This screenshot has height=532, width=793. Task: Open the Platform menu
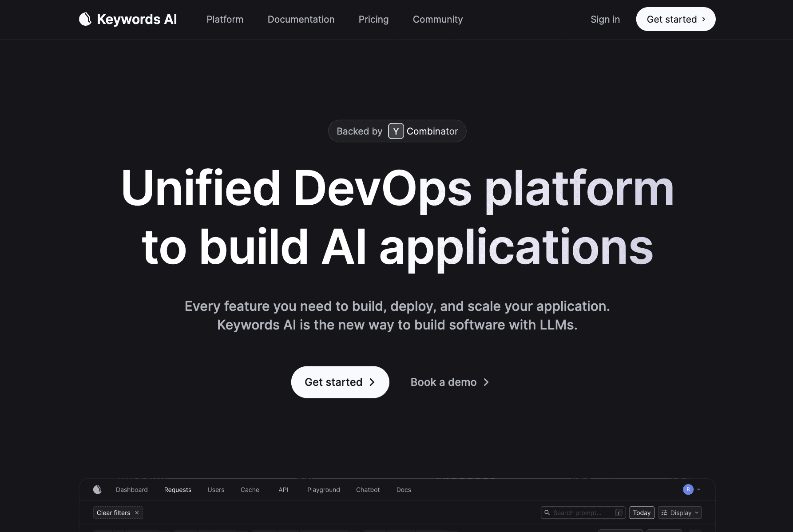(225, 19)
